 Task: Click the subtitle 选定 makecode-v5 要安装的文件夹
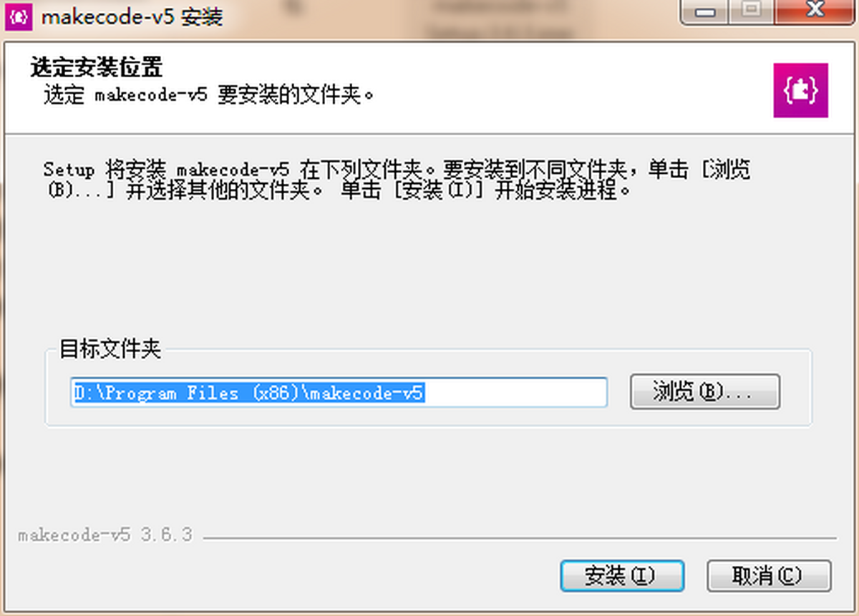[209, 94]
